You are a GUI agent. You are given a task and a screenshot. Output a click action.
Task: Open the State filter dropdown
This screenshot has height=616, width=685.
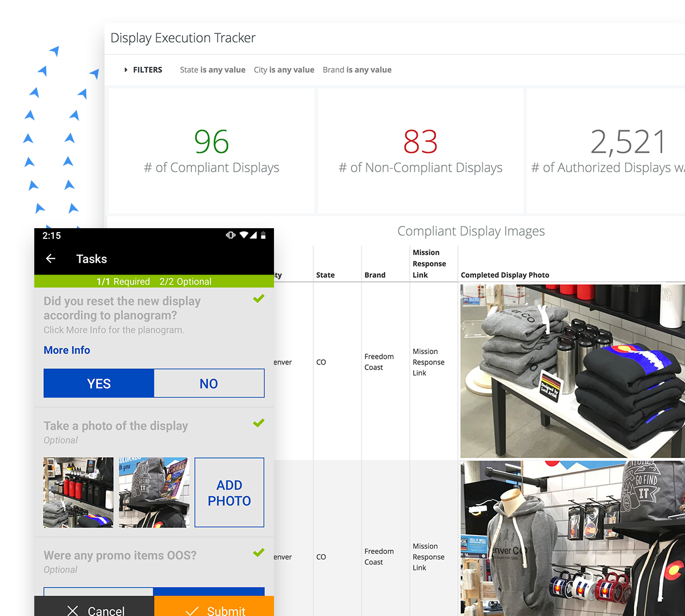212,70
